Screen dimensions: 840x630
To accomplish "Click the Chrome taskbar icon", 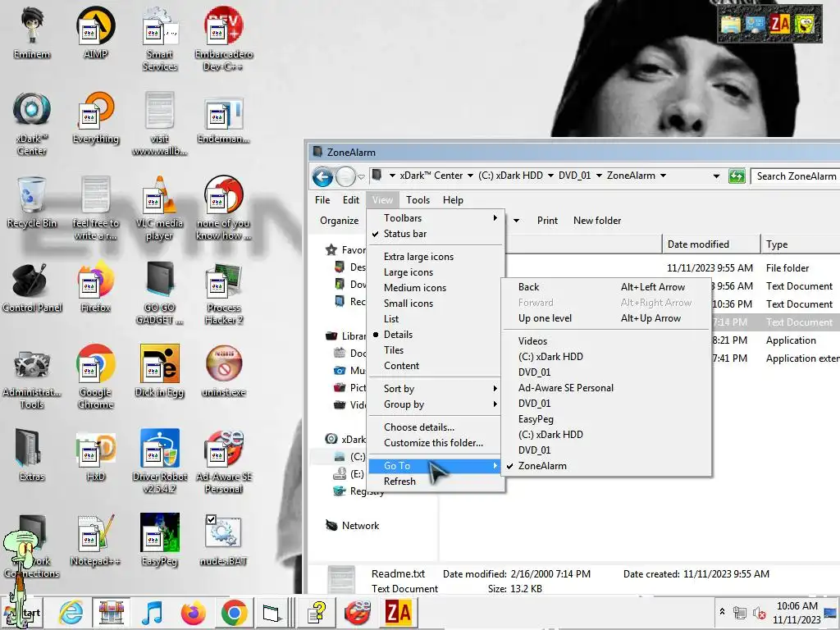I will coord(234,612).
